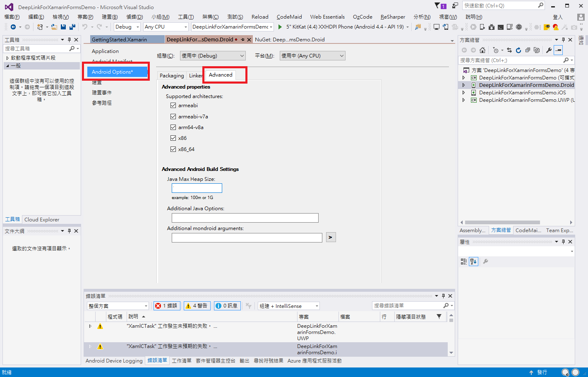Toggle the 1 錯誤 errors filter
The width and height of the screenshot is (588, 377).
[x=167, y=306]
